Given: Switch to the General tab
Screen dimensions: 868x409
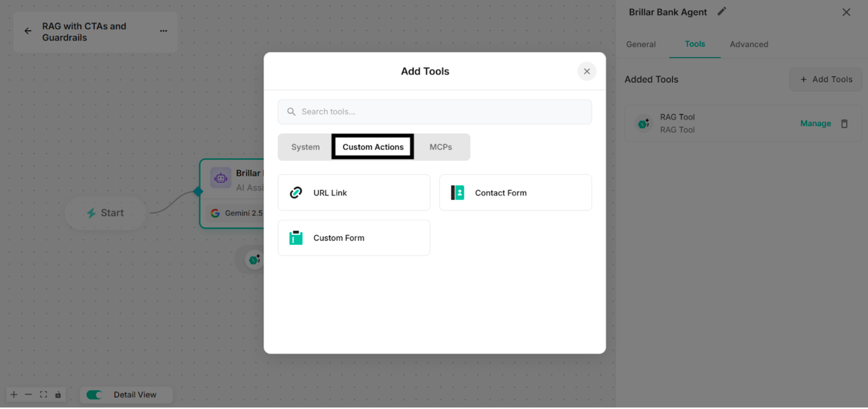Looking at the screenshot, I should [640, 44].
